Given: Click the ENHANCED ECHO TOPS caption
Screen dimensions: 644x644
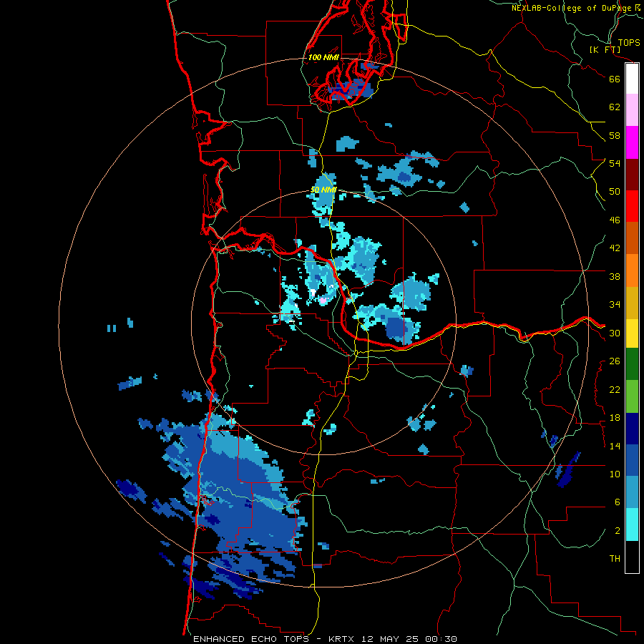Looking at the screenshot, I should pyautogui.click(x=251, y=639).
